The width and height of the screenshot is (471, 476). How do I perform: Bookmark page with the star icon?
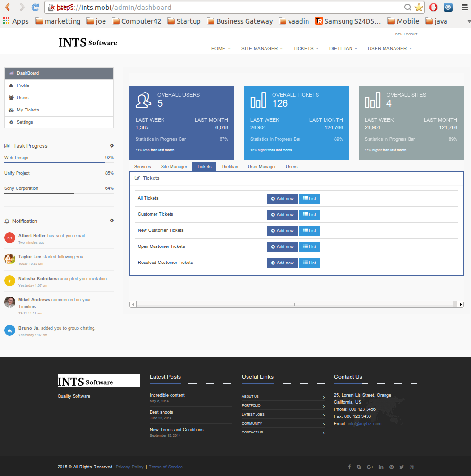[419, 8]
